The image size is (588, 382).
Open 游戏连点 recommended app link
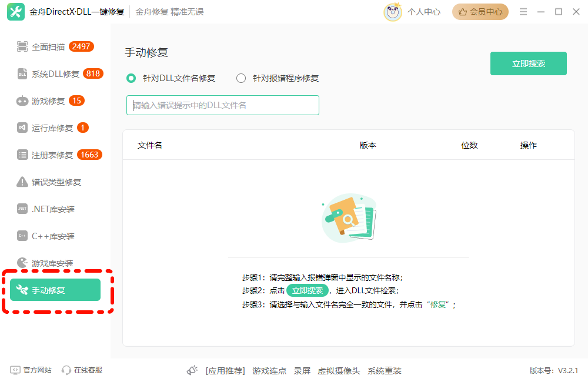[269, 371]
